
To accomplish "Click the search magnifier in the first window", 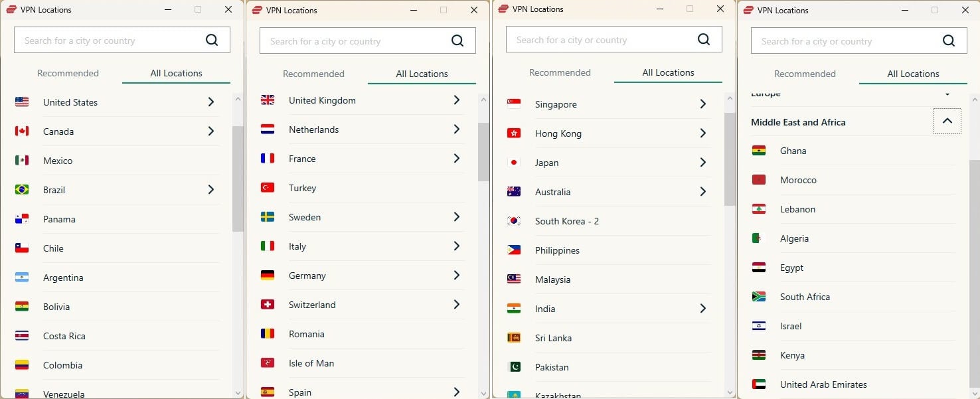I will tap(212, 40).
